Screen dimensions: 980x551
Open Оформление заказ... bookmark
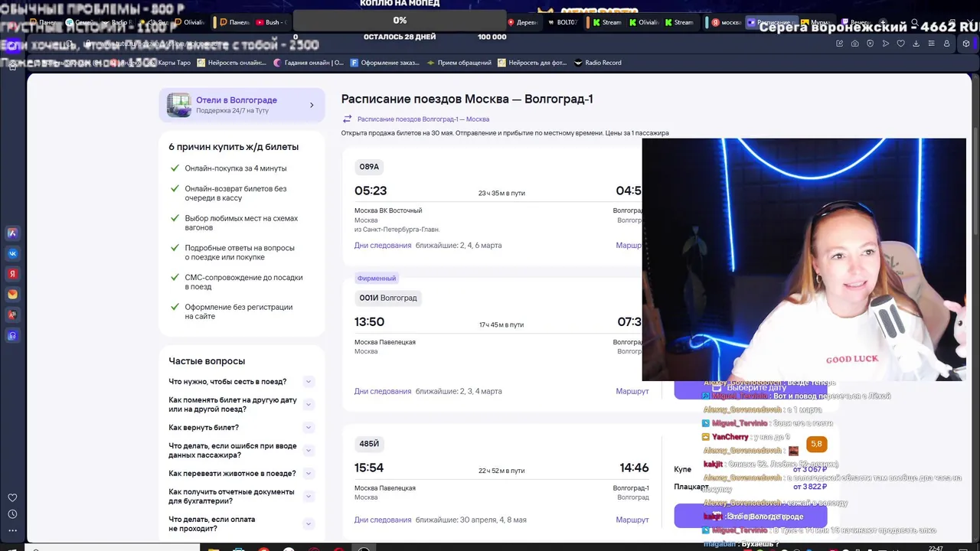(x=385, y=63)
